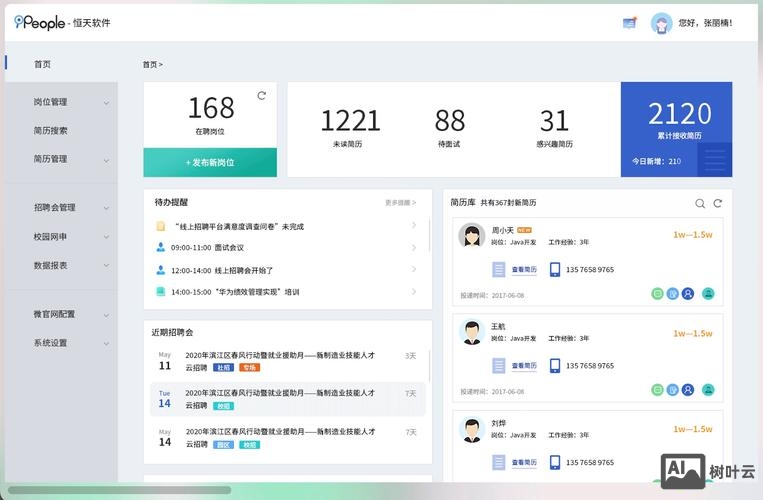
Task: Click the dark-blue person icon for 王航
Action: coord(688,390)
